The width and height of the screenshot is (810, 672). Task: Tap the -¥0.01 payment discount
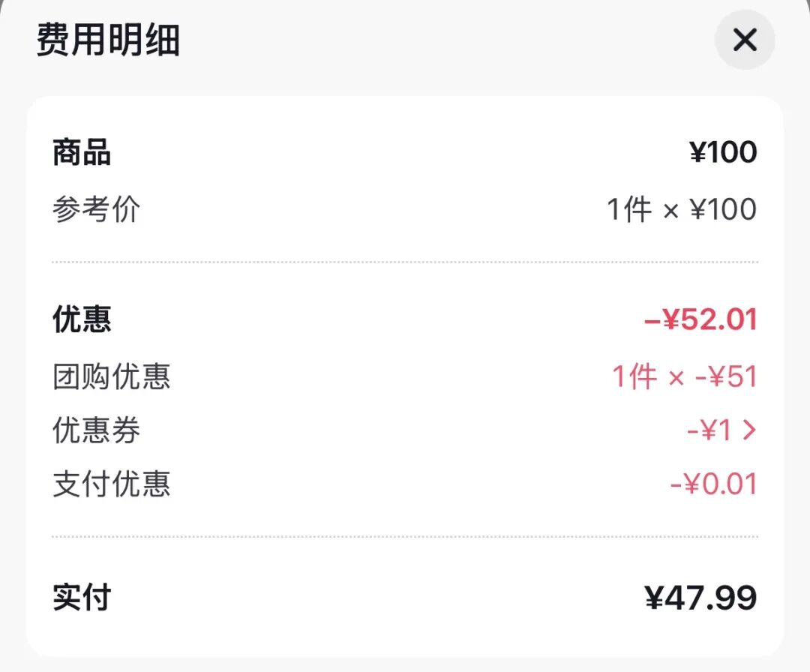[712, 484]
